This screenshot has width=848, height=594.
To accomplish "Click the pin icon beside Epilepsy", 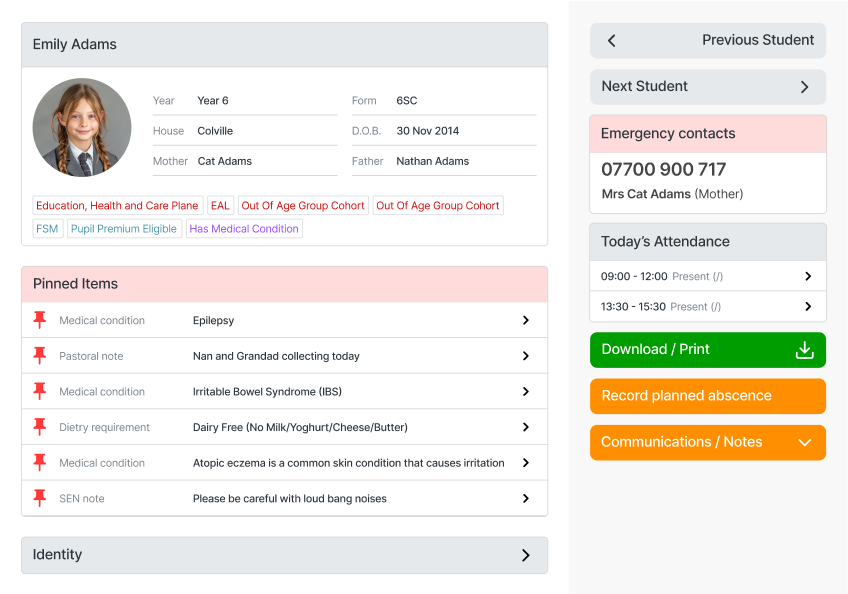I will tap(40, 320).
